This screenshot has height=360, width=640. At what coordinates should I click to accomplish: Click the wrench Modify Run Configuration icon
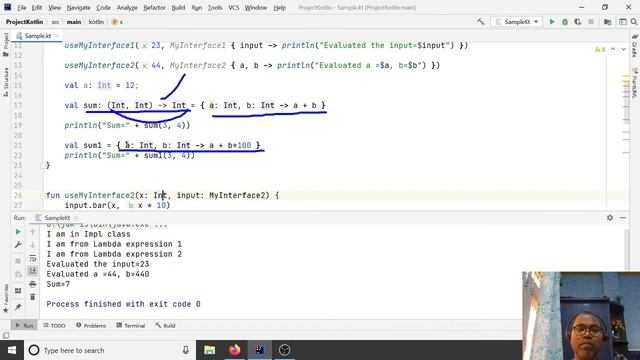pyautogui.click(x=18, y=245)
